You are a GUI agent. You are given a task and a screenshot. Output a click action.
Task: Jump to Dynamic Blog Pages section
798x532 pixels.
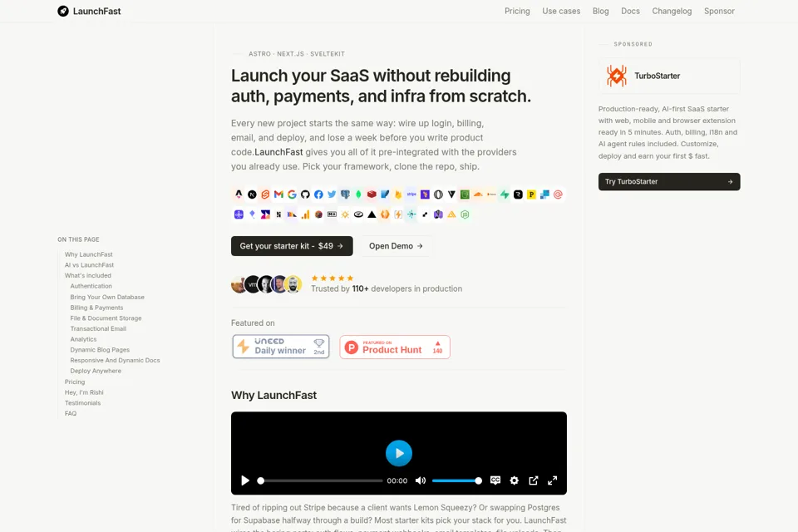[x=100, y=350]
